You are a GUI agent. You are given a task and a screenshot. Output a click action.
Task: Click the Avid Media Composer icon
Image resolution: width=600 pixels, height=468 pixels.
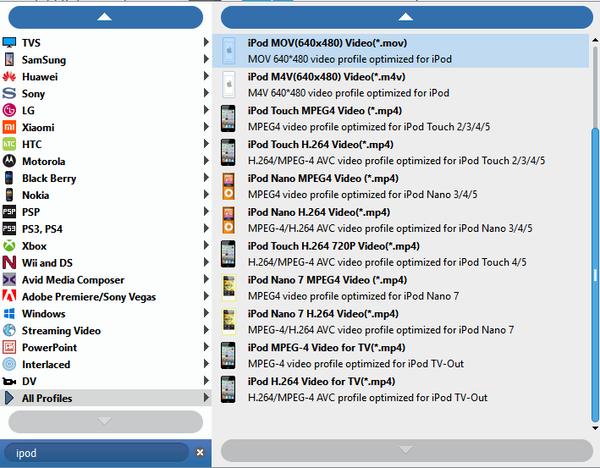tap(9, 280)
